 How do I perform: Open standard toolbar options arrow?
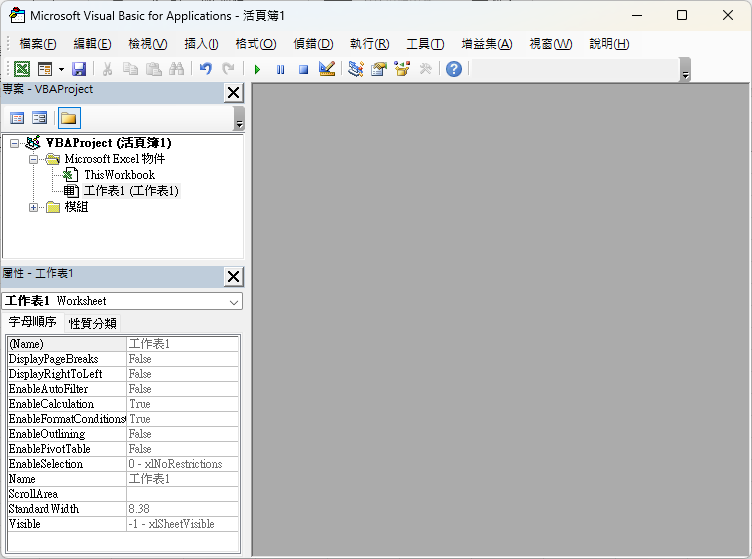pos(685,70)
